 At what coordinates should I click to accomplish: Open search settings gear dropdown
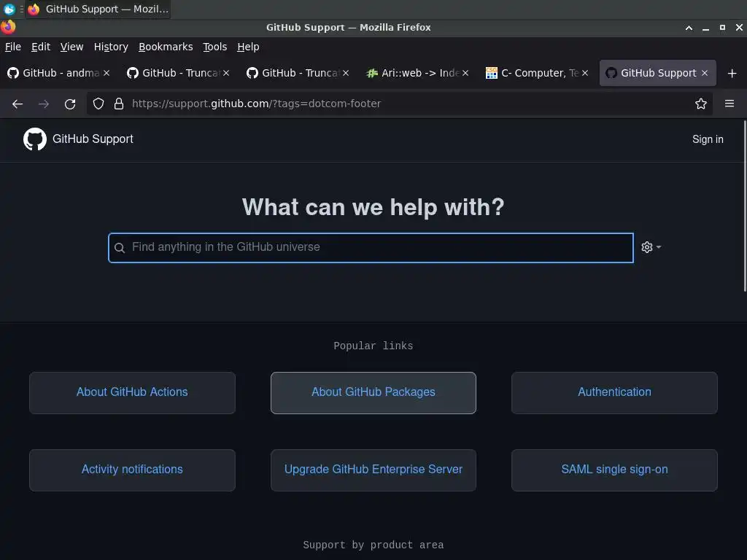[x=651, y=247]
